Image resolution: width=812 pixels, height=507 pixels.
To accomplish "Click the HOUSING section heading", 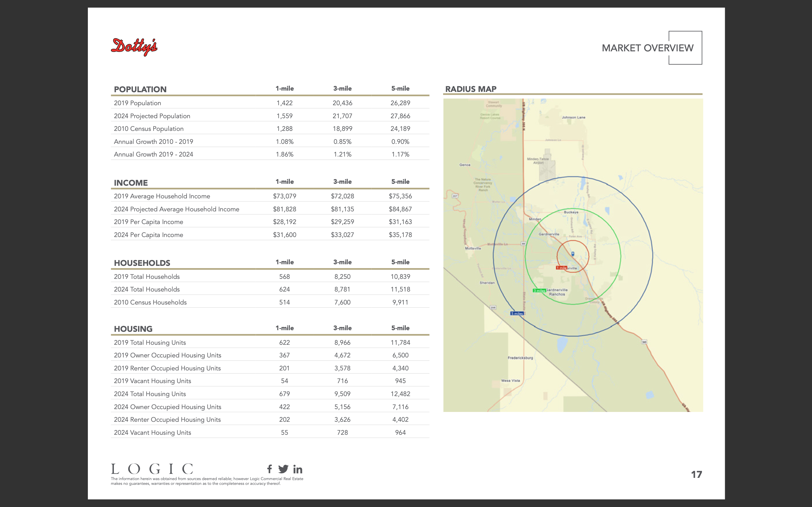I will coord(133,329).
